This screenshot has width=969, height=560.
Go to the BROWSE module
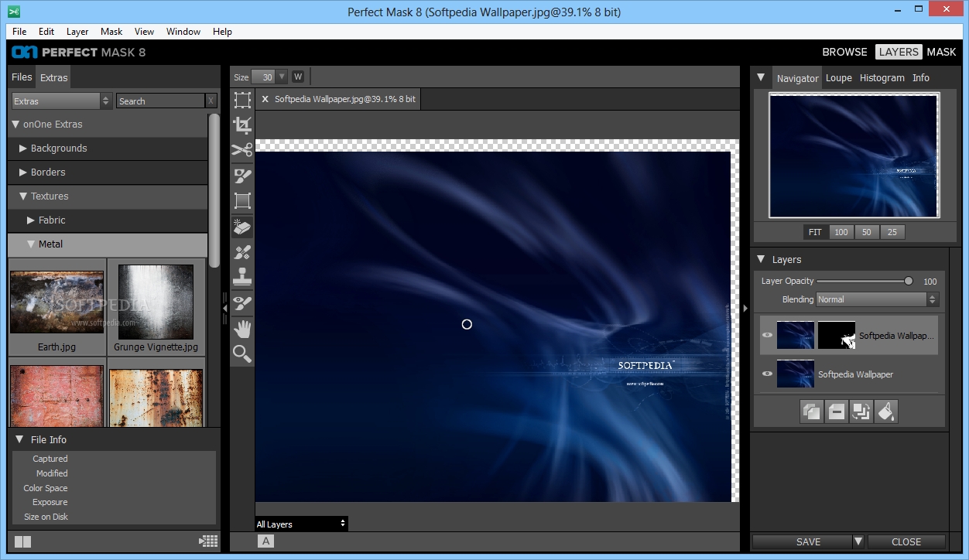(844, 52)
